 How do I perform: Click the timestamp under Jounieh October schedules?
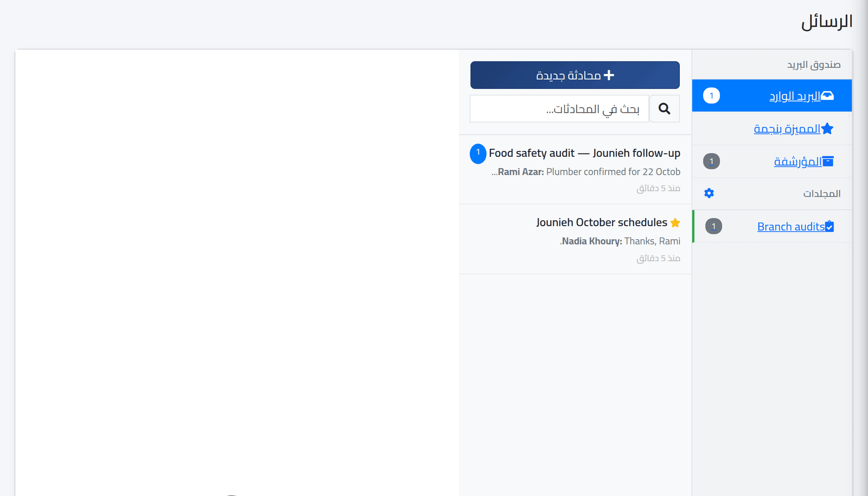point(658,258)
